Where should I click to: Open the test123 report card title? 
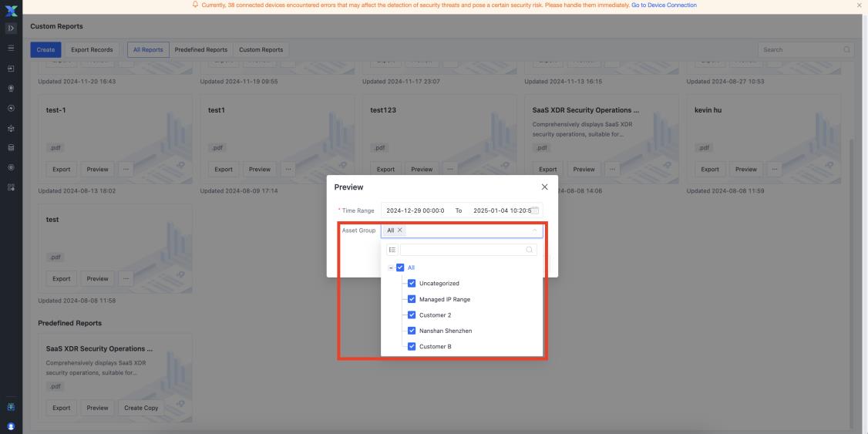coord(383,110)
